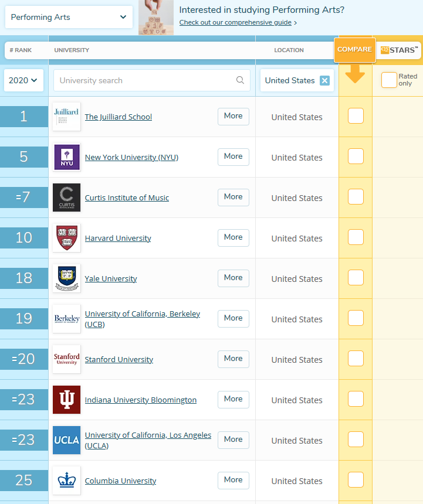
Task: Focus the University search field
Action: click(x=152, y=80)
